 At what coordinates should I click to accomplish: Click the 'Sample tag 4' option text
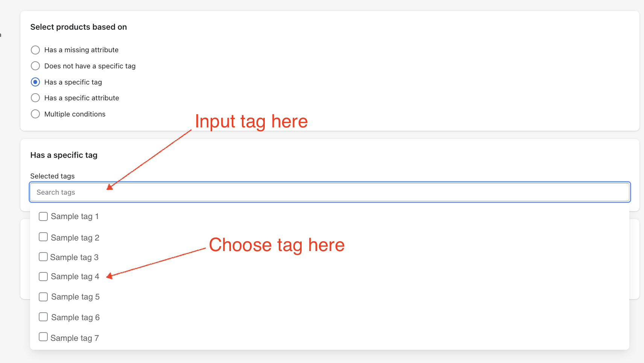(x=75, y=277)
